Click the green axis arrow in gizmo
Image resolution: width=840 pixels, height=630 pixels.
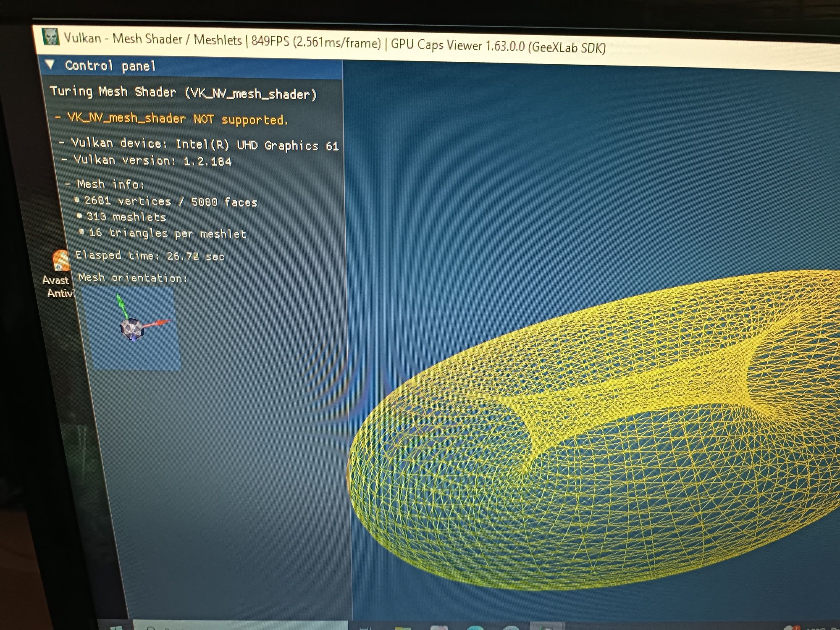pyautogui.click(x=122, y=306)
